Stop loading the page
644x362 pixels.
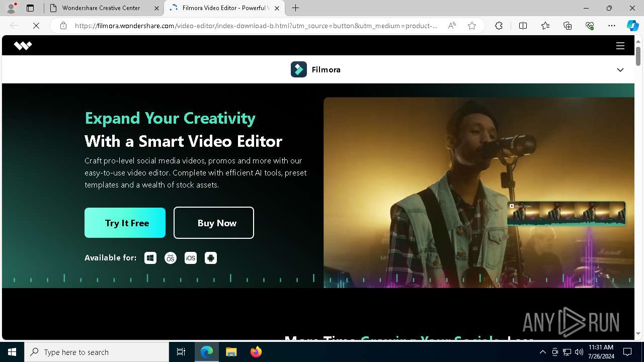click(x=36, y=26)
